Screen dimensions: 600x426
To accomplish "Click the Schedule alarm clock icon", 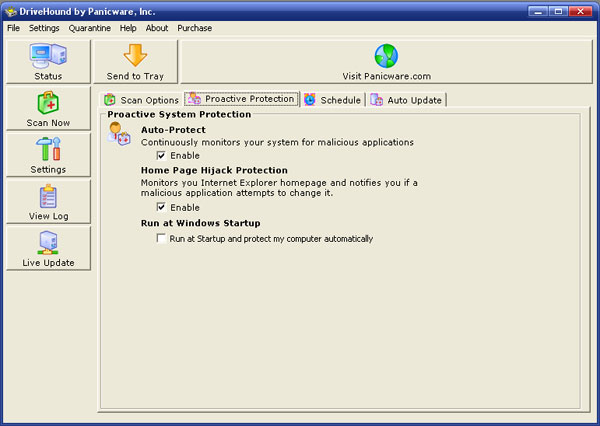I will pyautogui.click(x=310, y=100).
